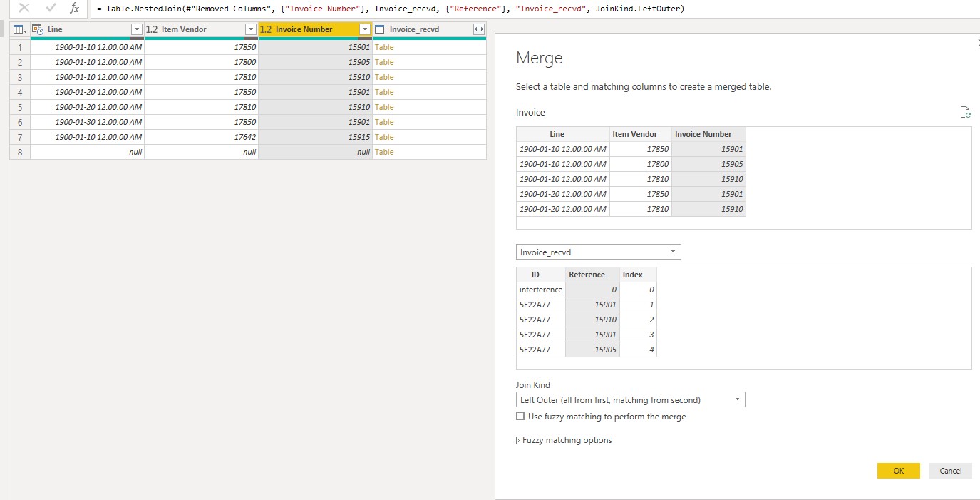Open the Invoice Number column filter dropdown
This screenshot has height=500, width=980.
(x=365, y=29)
